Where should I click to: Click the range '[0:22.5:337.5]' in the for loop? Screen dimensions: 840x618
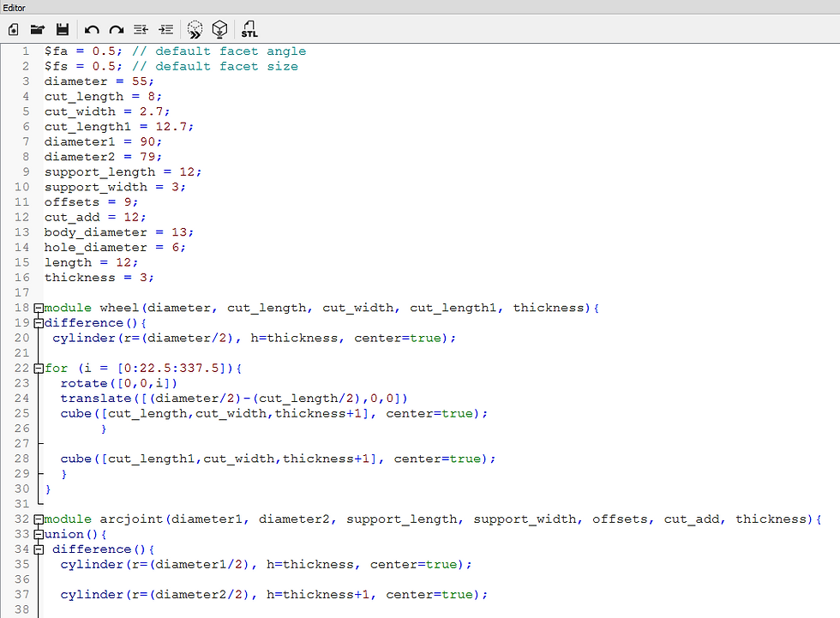[171, 369]
